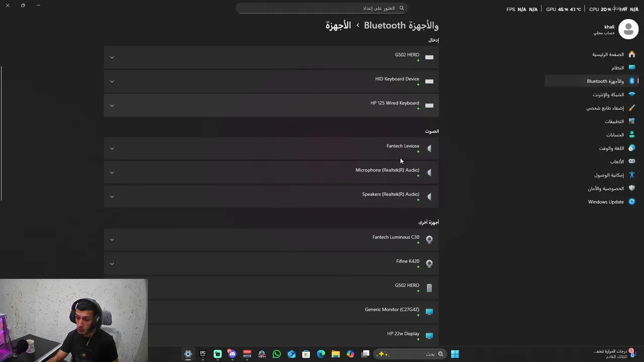Image resolution: width=644 pixels, height=362 pixels.
Task: Open WhatsApp from the taskbar
Action: [277, 354]
